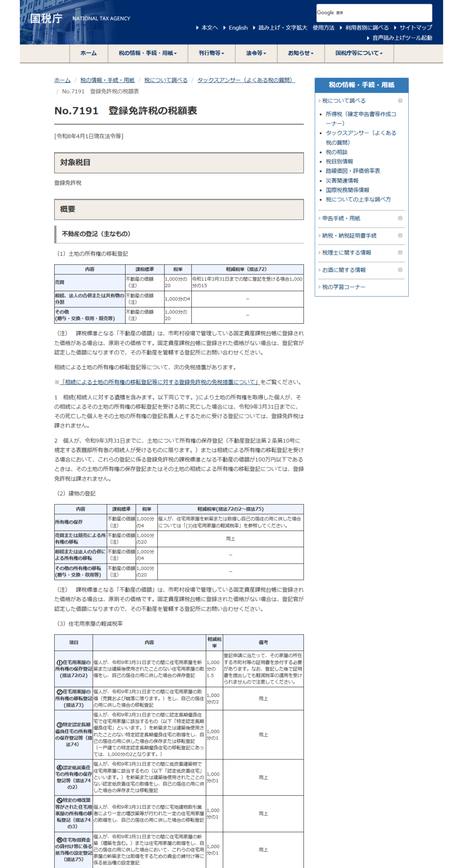Screen dimensions: 463x868
Task: Open 税目別情報 sidebar link
Action: 339,161
